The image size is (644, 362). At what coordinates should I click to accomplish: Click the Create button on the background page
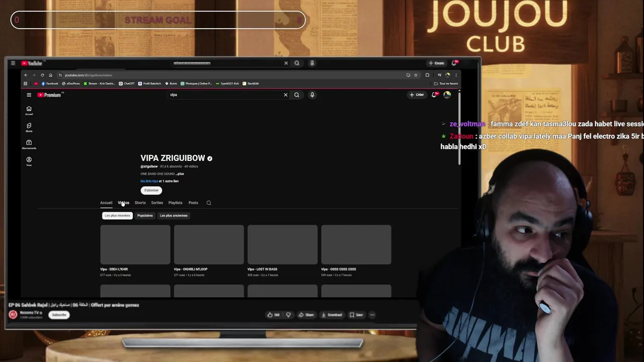click(x=437, y=63)
